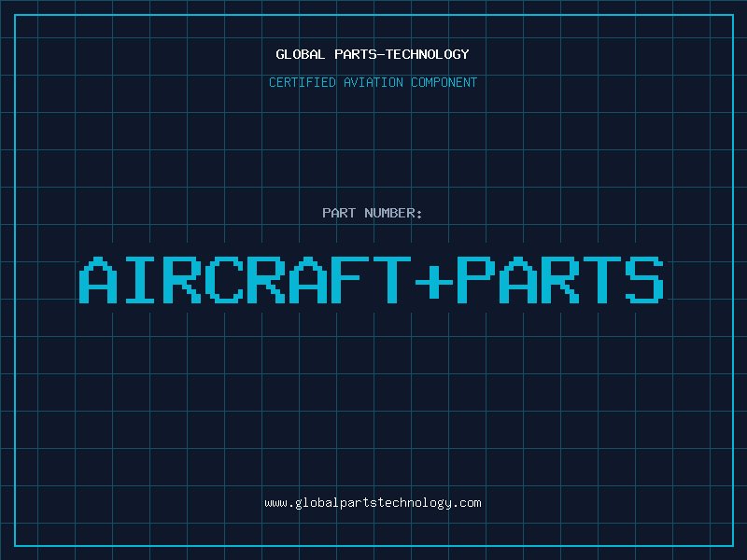Click the 'PART NUMBER:' label

click(x=373, y=213)
